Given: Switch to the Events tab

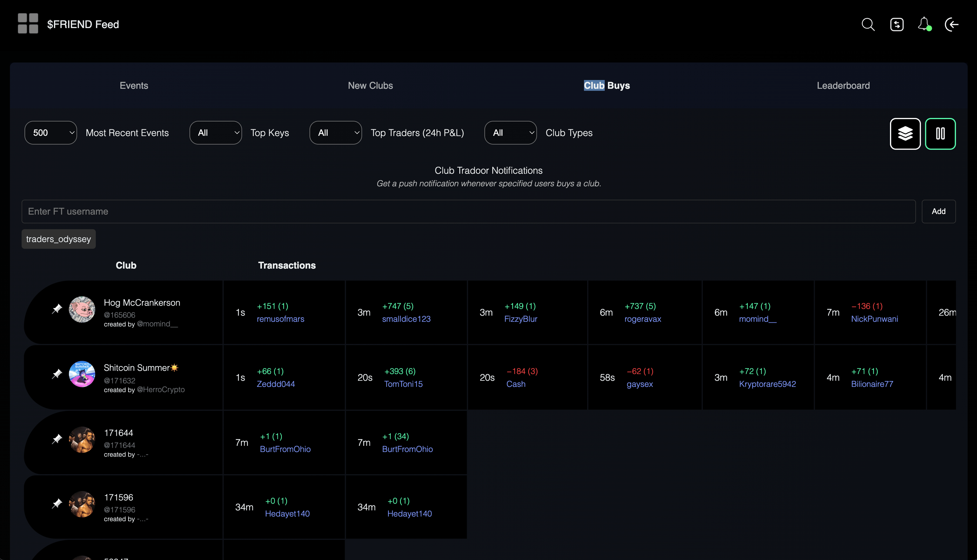Looking at the screenshot, I should (134, 85).
